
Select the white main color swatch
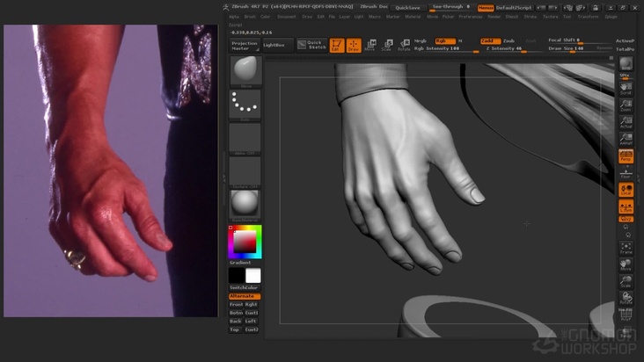(x=253, y=276)
